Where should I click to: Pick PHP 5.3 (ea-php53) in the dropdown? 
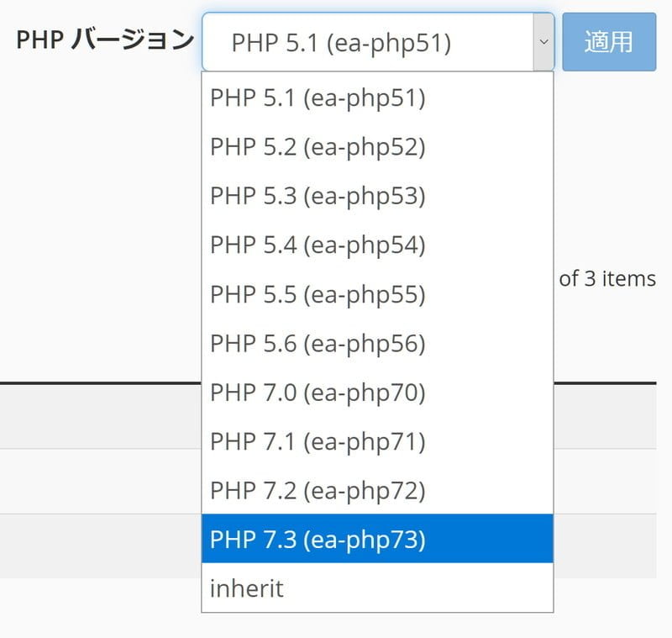pos(377,196)
